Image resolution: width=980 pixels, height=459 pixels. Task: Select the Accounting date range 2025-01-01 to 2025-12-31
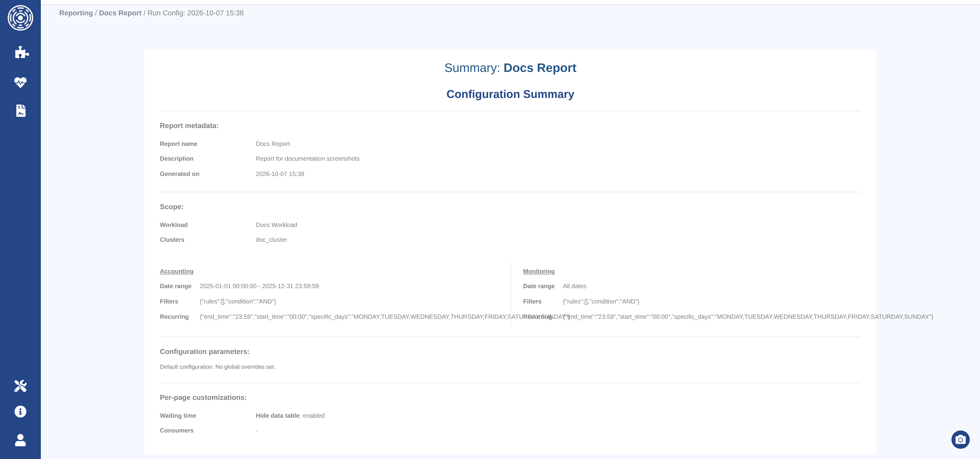pos(259,286)
